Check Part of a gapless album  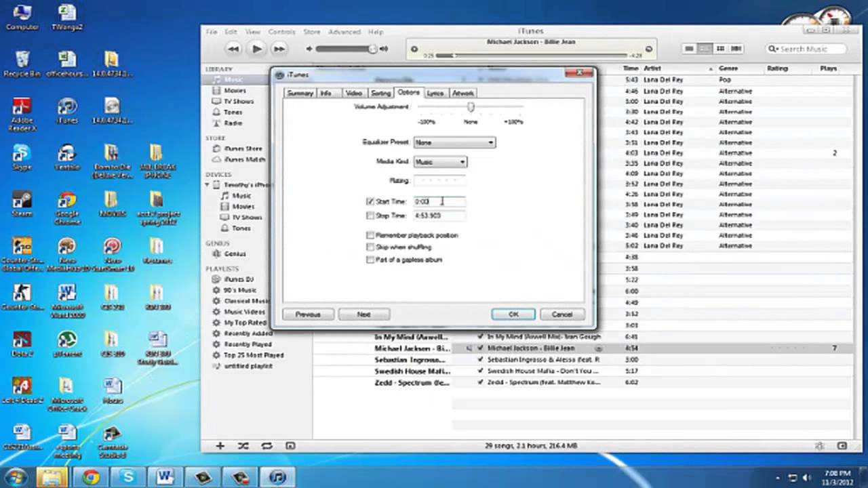click(370, 260)
